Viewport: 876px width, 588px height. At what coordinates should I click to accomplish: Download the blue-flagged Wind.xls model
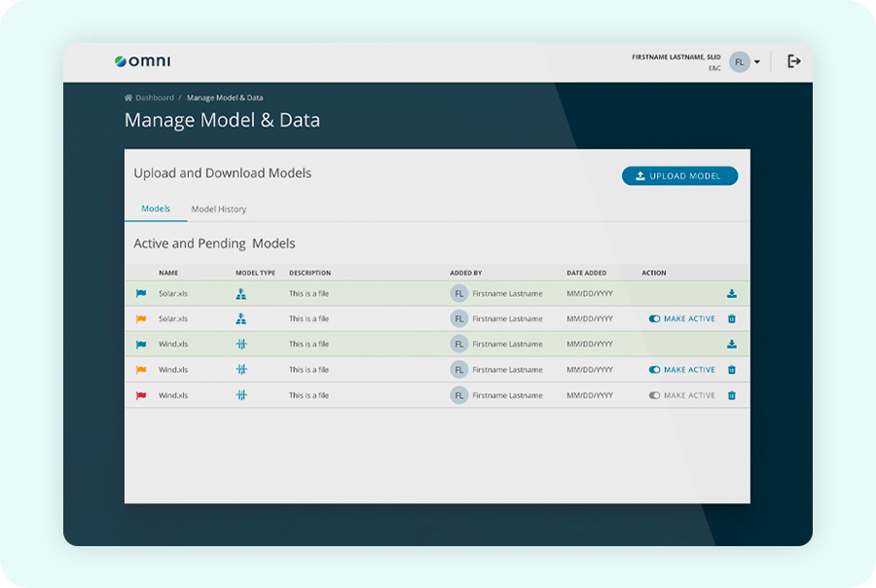coord(731,345)
